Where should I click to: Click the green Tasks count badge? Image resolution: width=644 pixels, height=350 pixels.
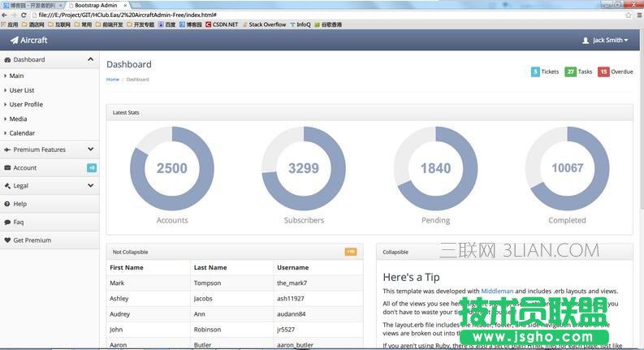pyautogui.click(x=570, y=72)
